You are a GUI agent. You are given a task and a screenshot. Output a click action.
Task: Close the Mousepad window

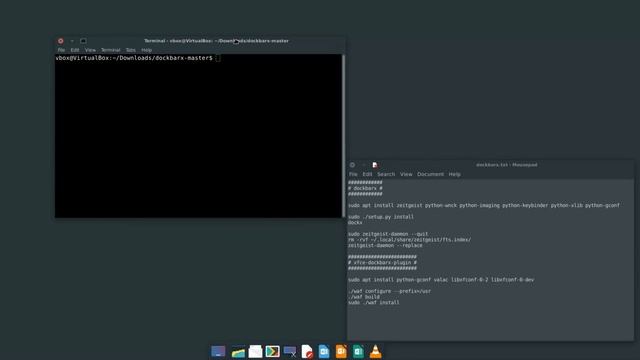pyautogui.click(x=352, y=165)
